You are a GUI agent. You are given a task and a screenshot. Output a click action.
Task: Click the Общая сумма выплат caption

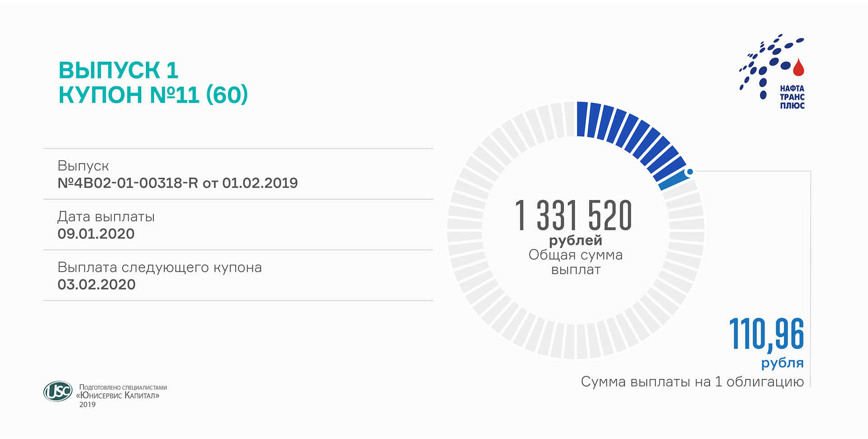click(x=576, y=262)
